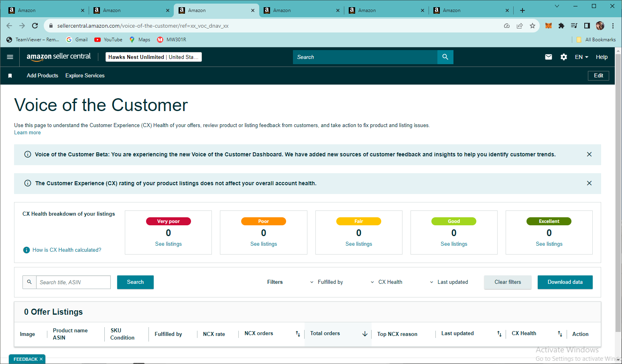The height and width of the screenshot is (364, 622).
Task: Open the All Bookmarks folder
Action: click(x=596, y=40)
